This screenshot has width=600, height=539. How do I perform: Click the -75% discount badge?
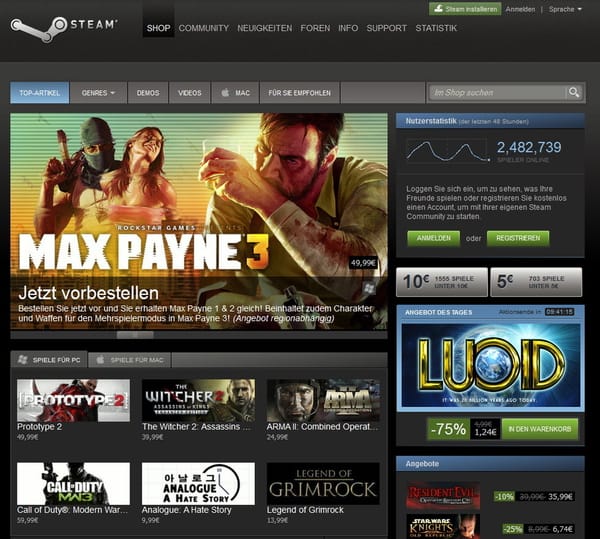click(448, 429)
